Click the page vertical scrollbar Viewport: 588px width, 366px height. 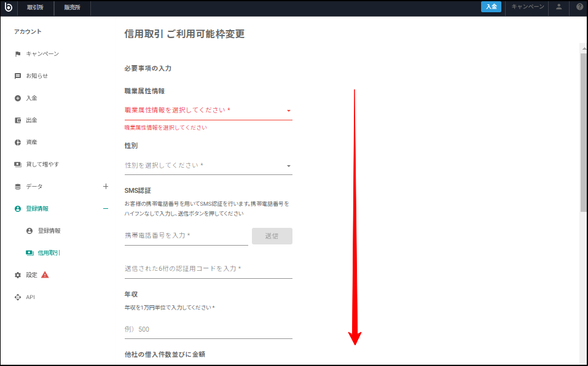(584, 132)
